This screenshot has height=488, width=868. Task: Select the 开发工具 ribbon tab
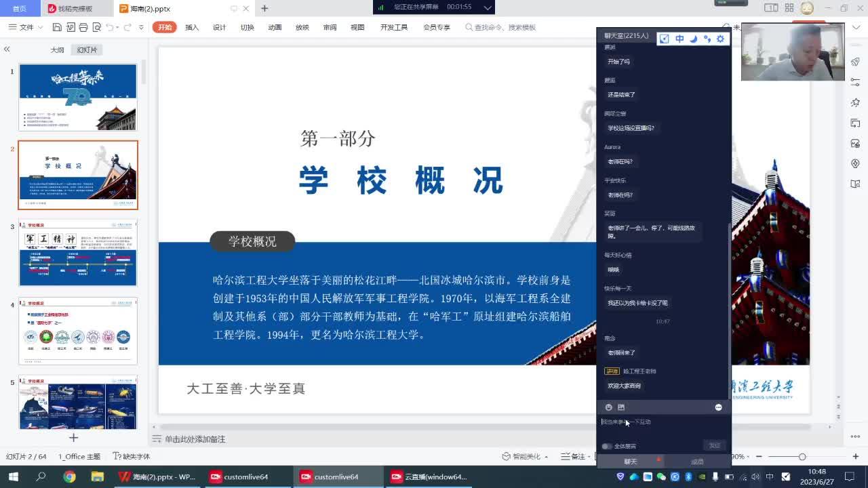(394, 27)
